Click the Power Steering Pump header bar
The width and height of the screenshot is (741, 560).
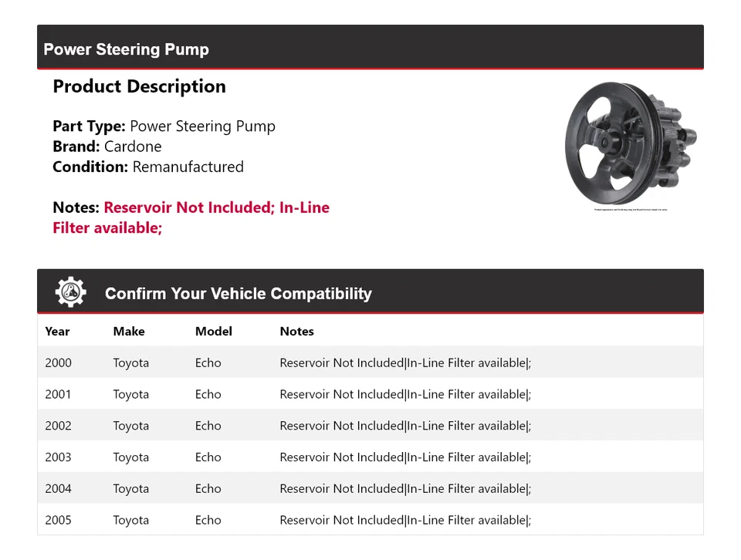click(370, 49)
